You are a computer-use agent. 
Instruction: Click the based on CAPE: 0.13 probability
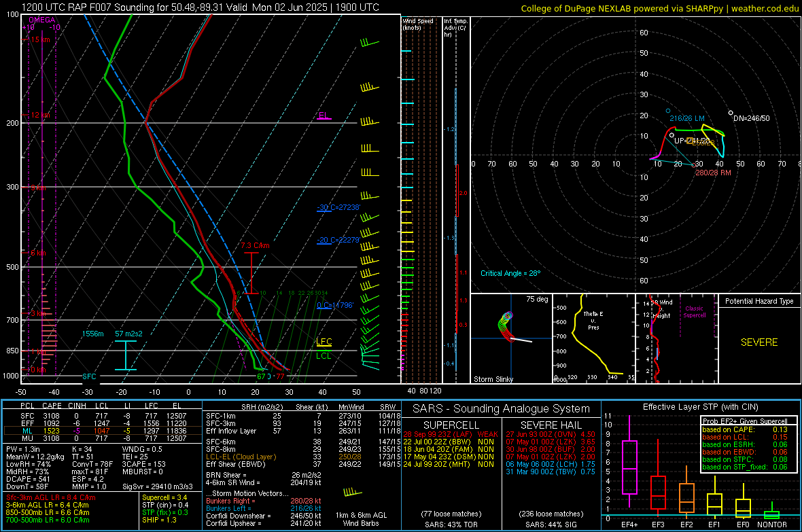[x=745, y=429]
